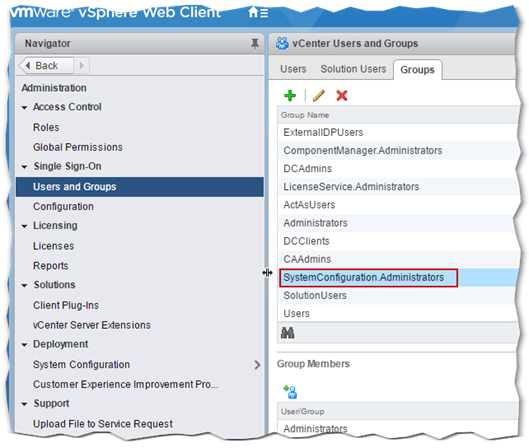This screenshot has height=448, width=529.
Task: Open System Configuration item
Action: click(x=81, y=365)
